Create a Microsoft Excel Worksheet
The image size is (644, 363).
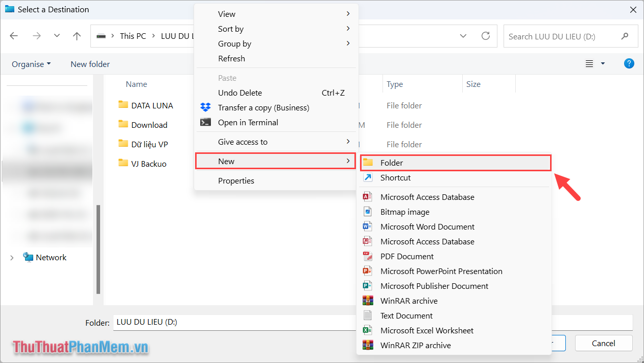point(454,330)
